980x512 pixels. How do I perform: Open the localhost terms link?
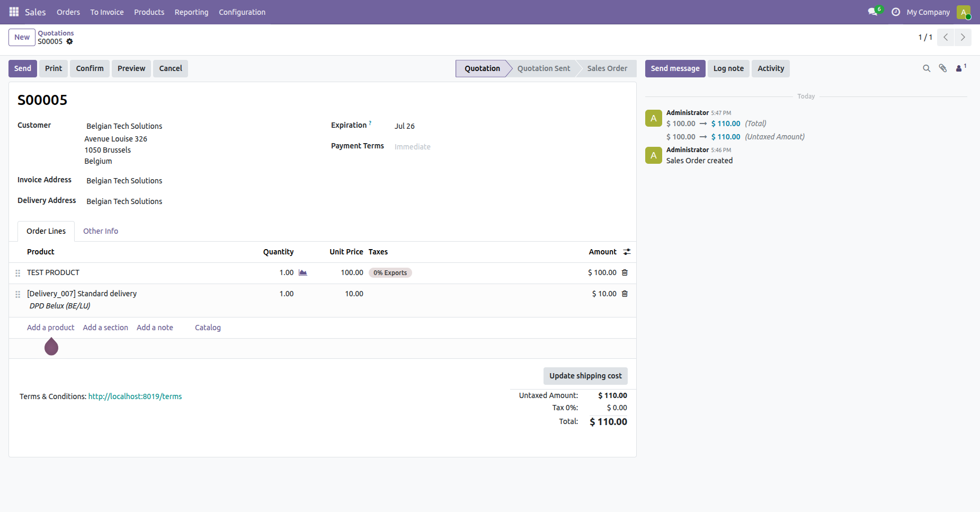click(x=135, y=396)
